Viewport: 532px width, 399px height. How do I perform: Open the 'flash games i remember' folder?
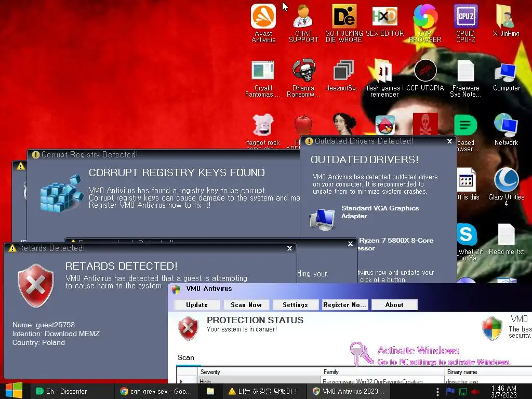click(x=384, y=78)
